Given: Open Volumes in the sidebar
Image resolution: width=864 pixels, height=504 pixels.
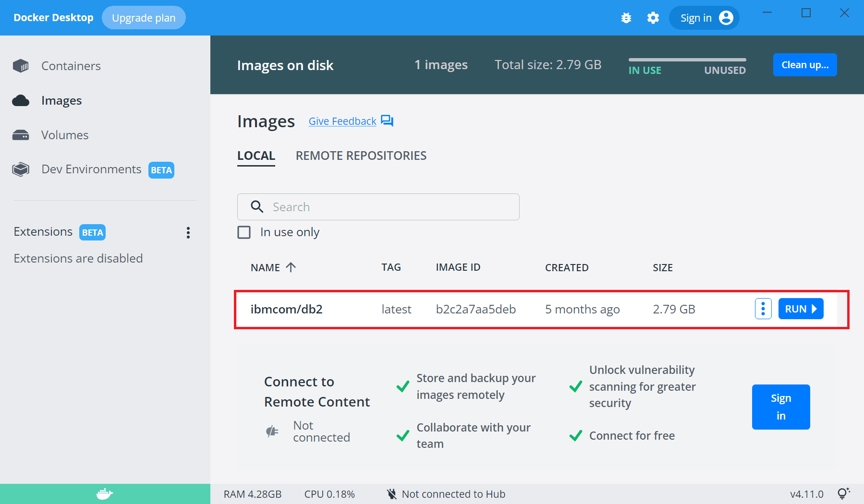Looking at the screenshot, I should click(65, 135).
